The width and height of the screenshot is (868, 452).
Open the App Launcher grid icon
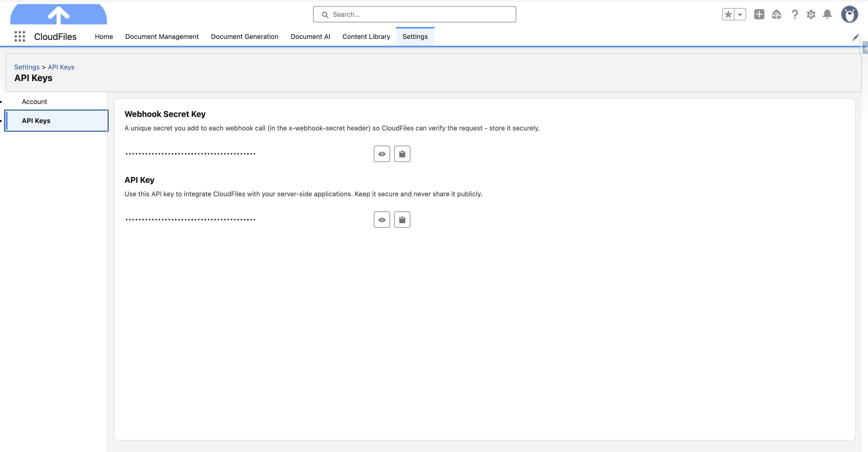20,36
